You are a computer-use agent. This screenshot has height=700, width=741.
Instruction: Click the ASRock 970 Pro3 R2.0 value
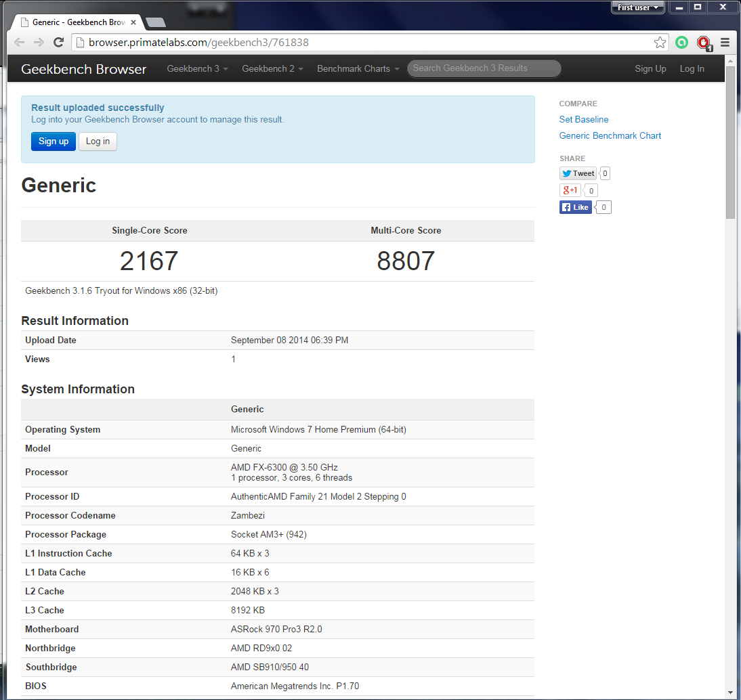[276, 629]
